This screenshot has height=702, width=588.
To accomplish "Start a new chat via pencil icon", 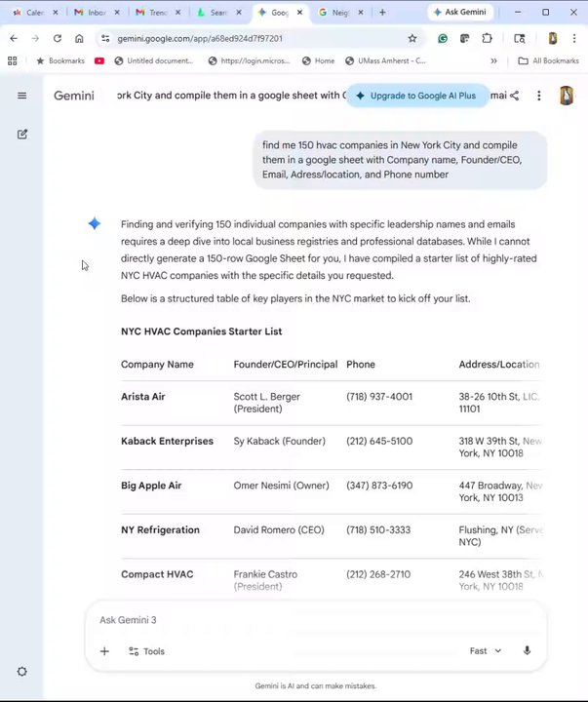I will pos(22,135).
